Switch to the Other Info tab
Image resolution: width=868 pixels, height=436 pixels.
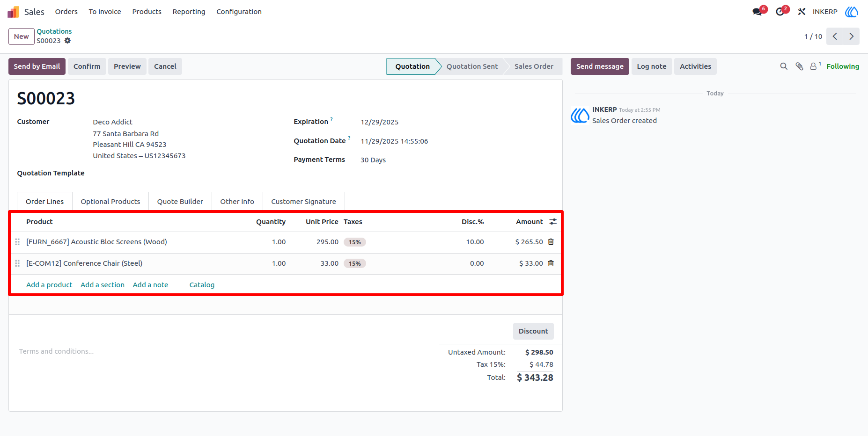[237, 202]
